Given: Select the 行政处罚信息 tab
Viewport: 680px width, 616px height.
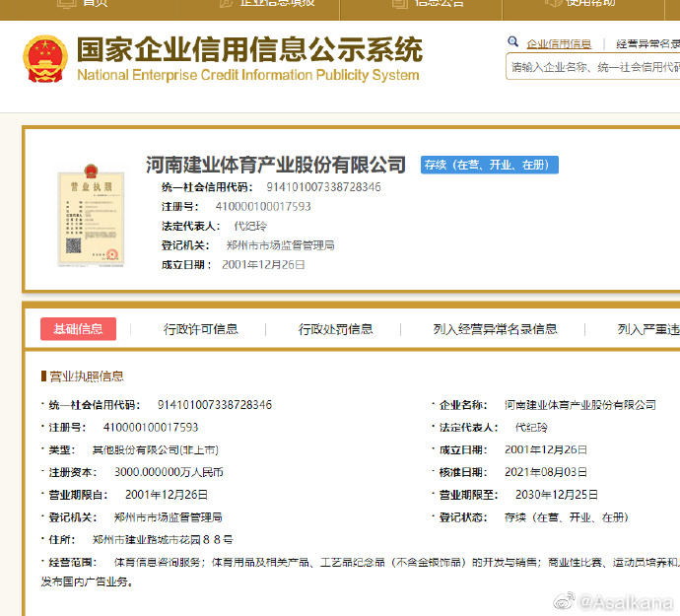Looking at the screenshot, I should (336, 329).
